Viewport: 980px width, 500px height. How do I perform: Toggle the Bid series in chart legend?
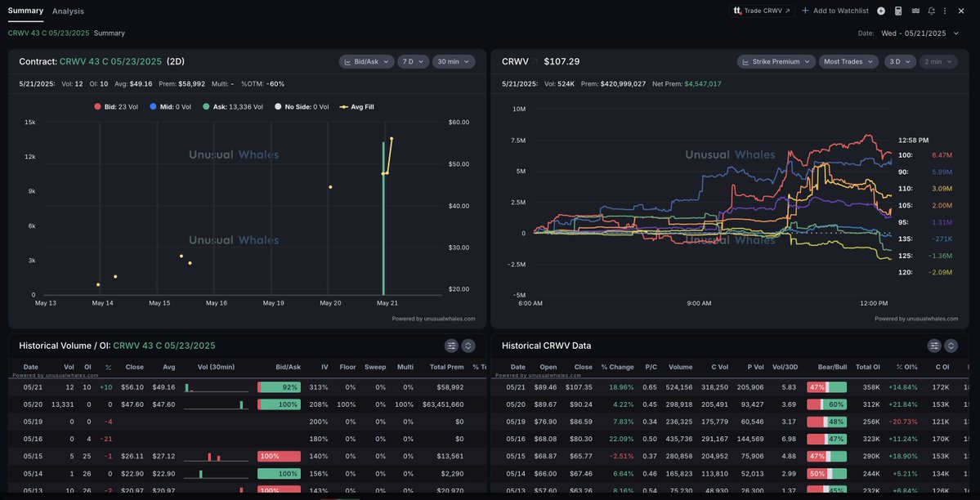[x=115, y=107]
